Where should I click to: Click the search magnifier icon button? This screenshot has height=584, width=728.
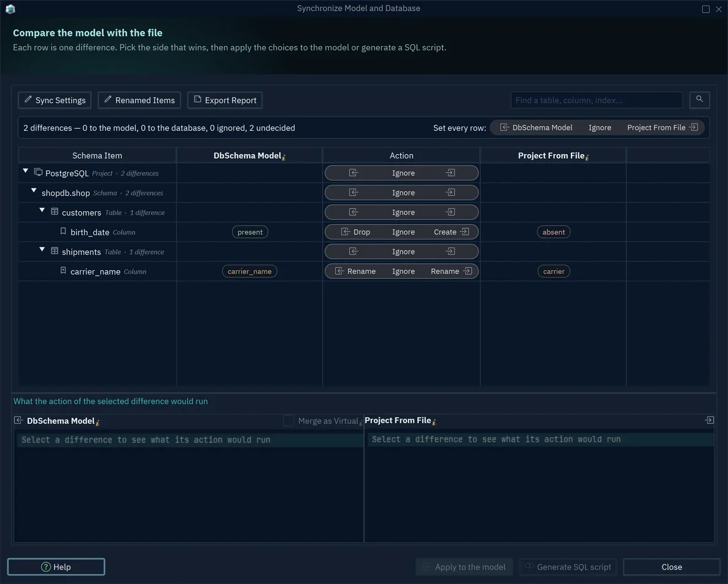click(699, 100)
